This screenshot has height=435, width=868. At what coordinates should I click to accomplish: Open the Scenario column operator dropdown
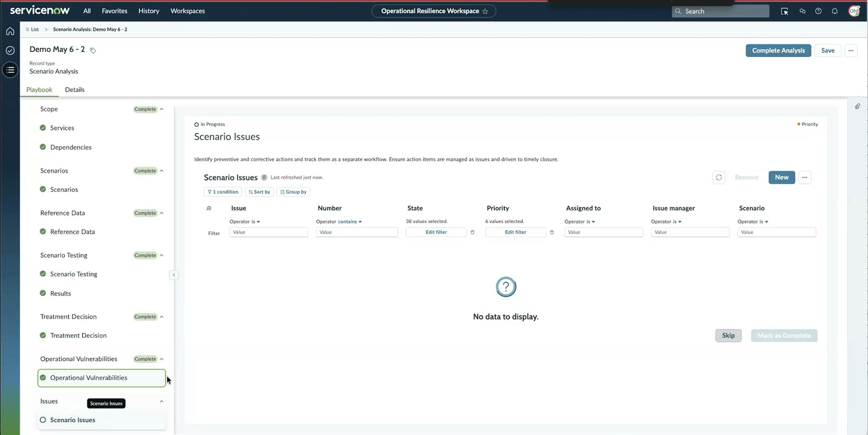tap(764, 221)
